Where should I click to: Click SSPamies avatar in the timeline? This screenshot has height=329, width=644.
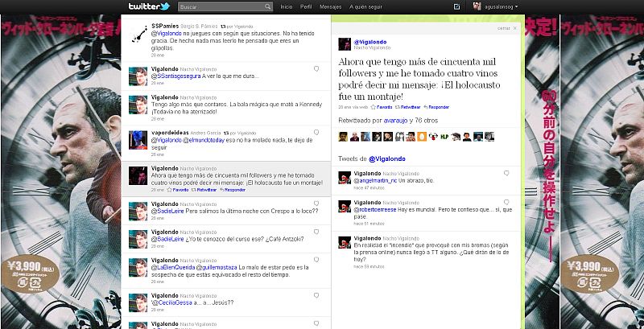tap(139, 32)
